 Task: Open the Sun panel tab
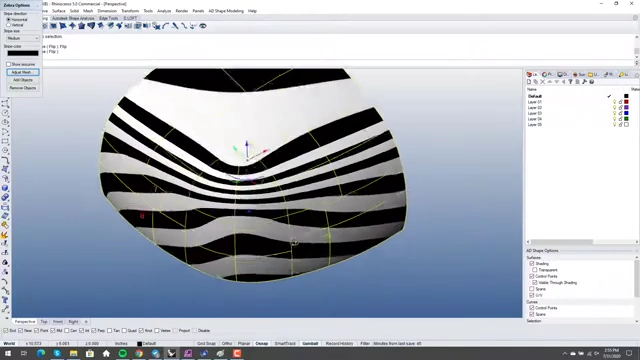click(x=579, y=75)
